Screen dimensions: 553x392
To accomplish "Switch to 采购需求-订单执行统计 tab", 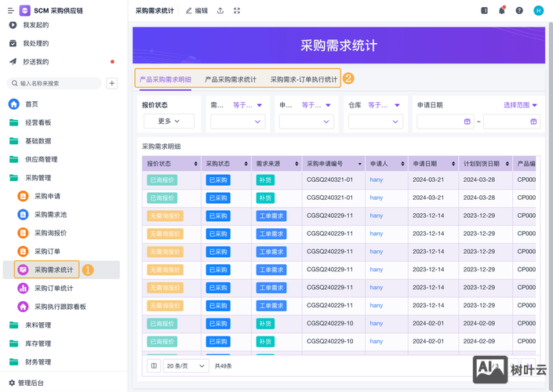I will 304,79.
